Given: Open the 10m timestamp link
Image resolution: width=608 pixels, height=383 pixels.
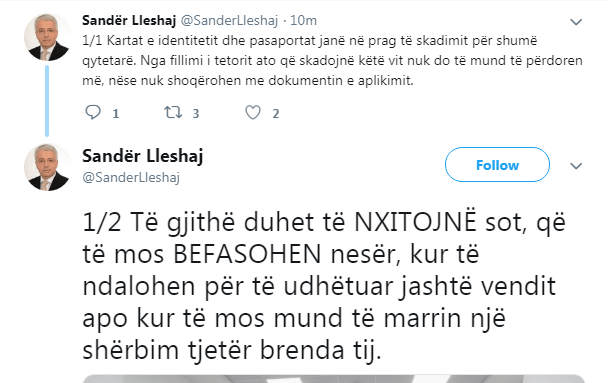Looking at the screenshot, I should point(303,20).
